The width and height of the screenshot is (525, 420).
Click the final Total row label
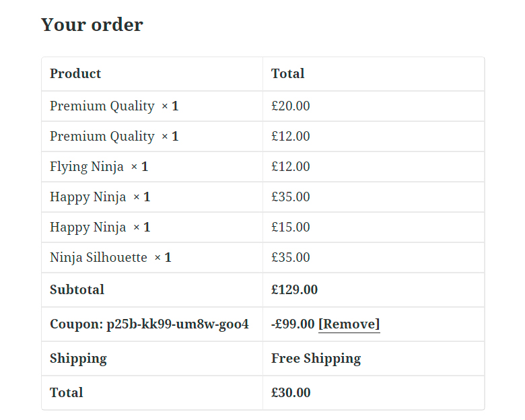(x=66, y=392)
